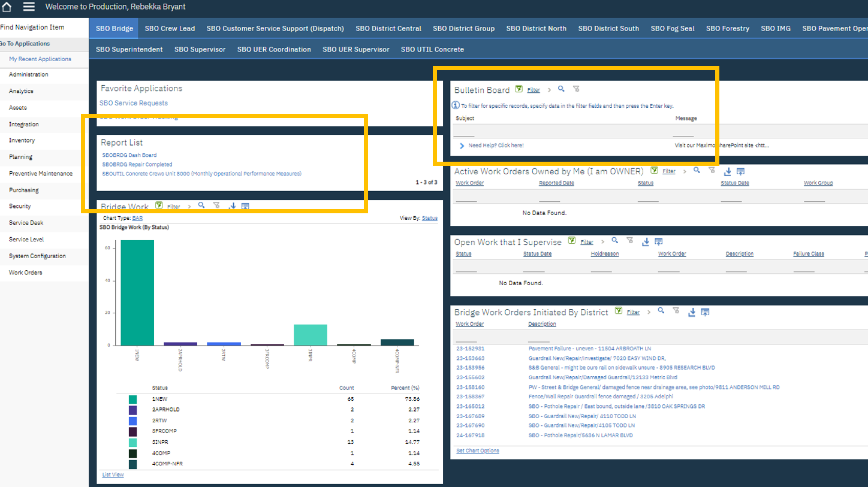This screenshot has width=868, height=487.
Task: Select the 1NEW legend color swatch
Action: (x=132, y=399)
